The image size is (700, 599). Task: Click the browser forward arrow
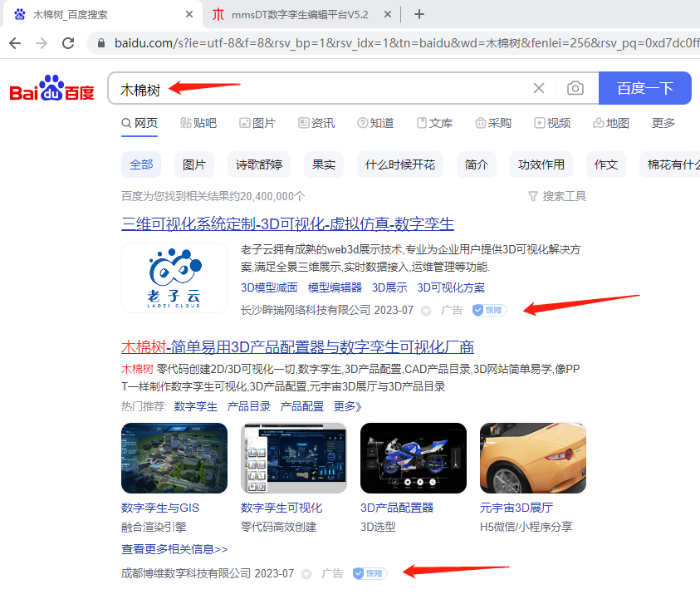click(42, 43)
